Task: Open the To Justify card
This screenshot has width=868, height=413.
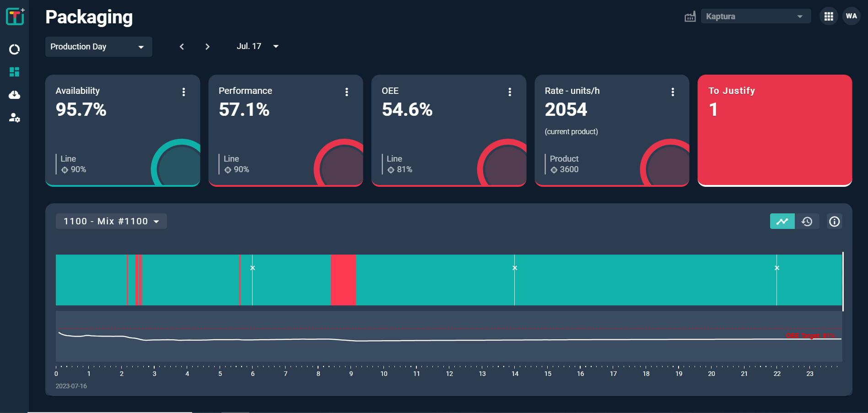Action: (775, 130)
